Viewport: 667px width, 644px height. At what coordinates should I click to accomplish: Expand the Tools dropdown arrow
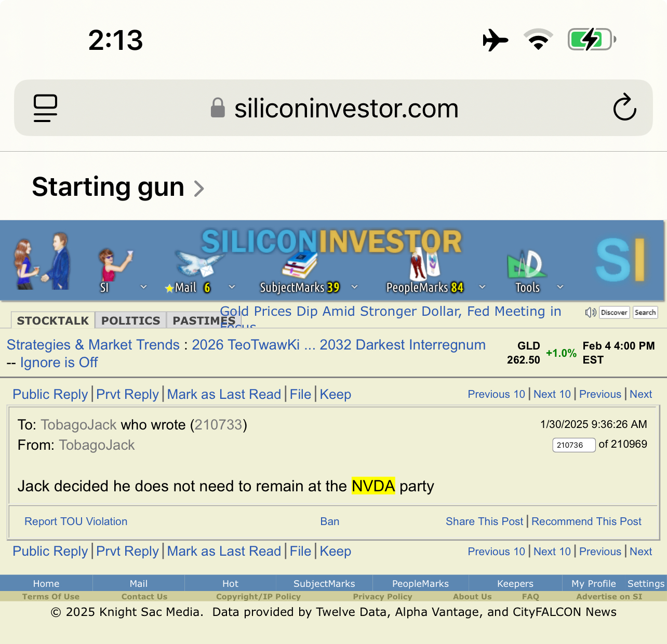click(561, 287)
